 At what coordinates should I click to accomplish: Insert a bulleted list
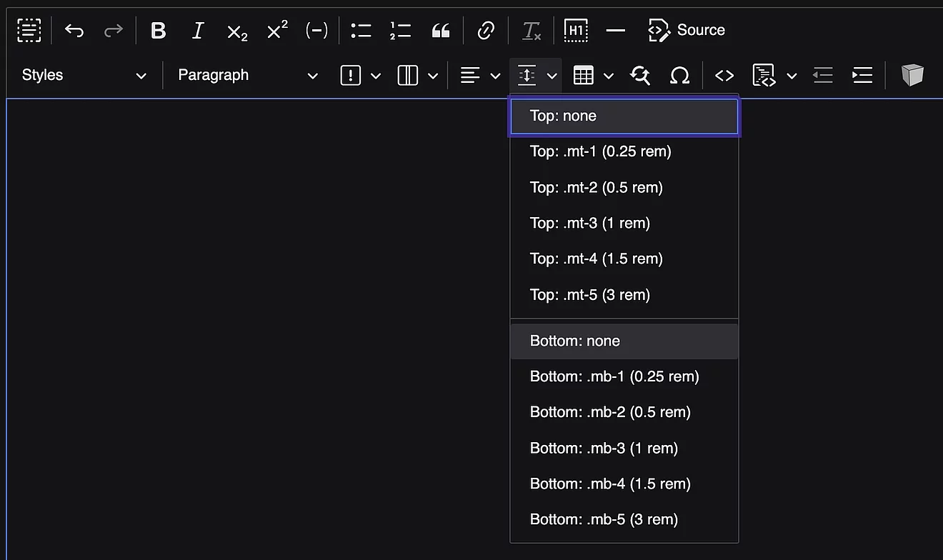(x=361, y=31)
